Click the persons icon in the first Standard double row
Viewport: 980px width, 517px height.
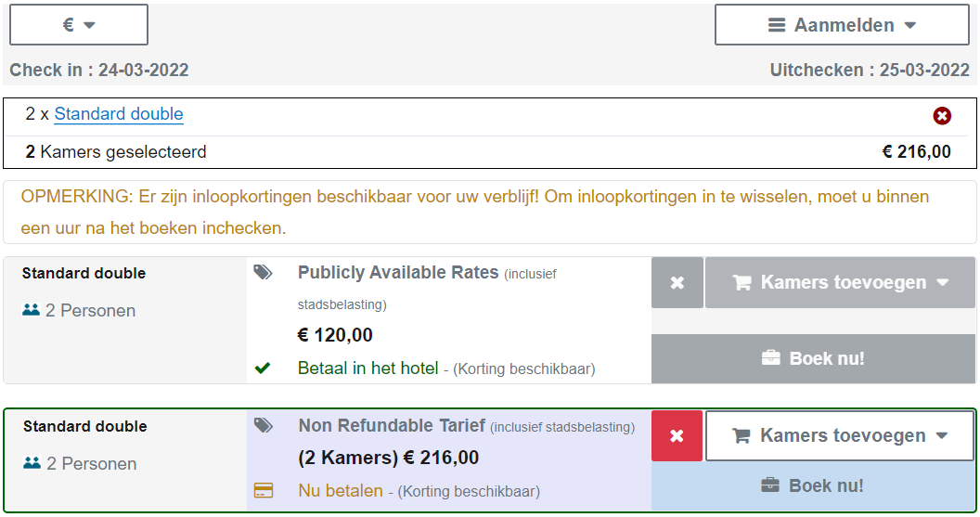pos(32,310)
